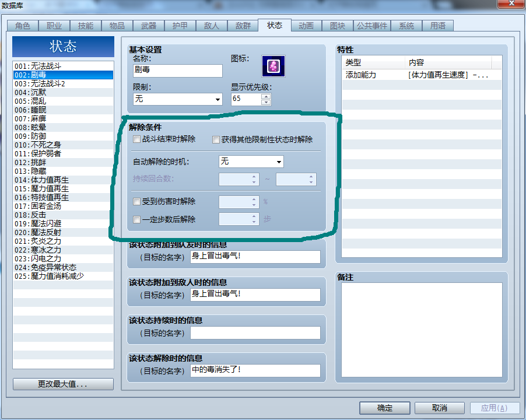The width and height of the screenshot is (526, 420).
Task: Click the empty 该状态持续时的信息 field
Action: tap(255, 332)
